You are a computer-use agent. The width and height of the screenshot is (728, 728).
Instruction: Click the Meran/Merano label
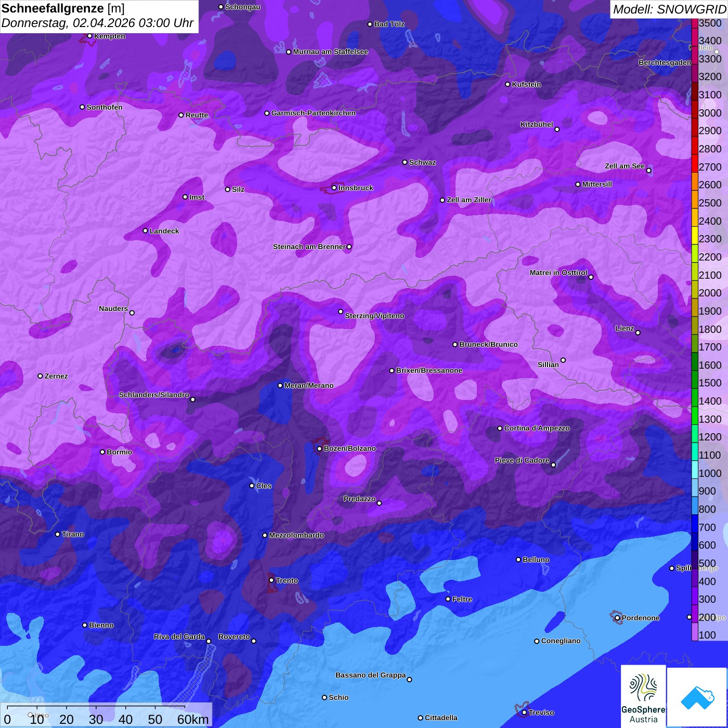309,385
